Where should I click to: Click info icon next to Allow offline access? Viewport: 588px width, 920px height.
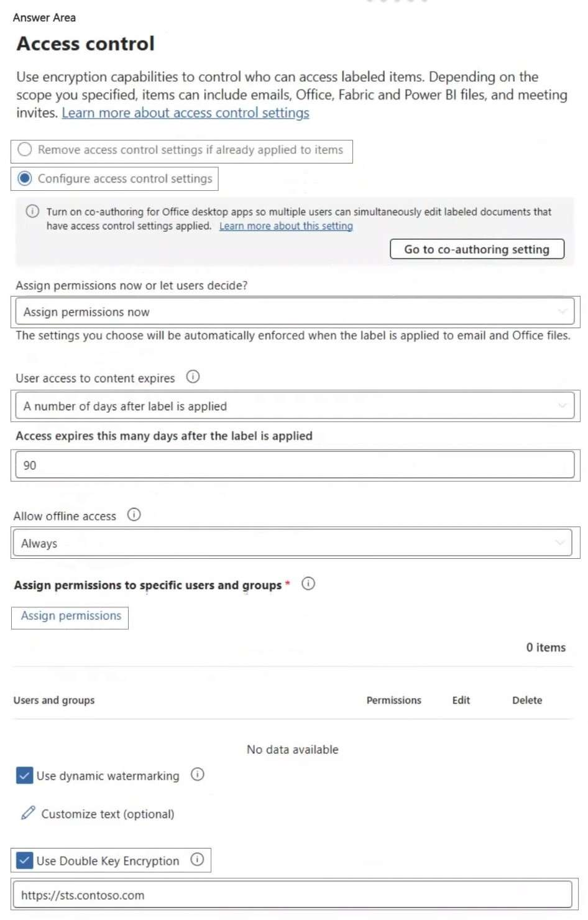[x=134, y=515]
